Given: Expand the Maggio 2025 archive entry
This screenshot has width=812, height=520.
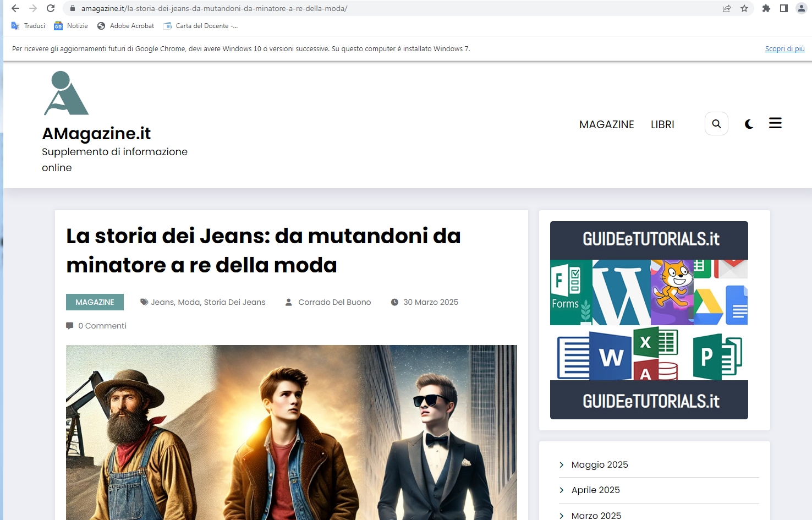Looking at the screenshot, I should point(599,464).
